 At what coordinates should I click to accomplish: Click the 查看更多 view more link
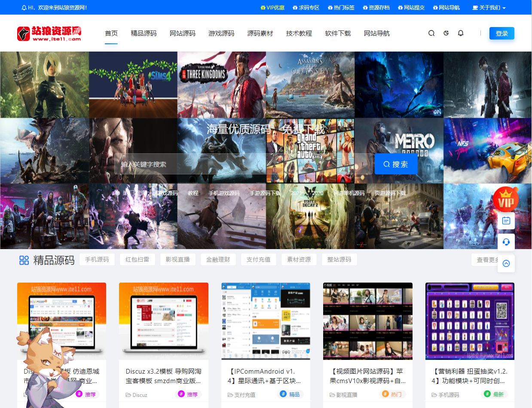(x=486, y=260)
